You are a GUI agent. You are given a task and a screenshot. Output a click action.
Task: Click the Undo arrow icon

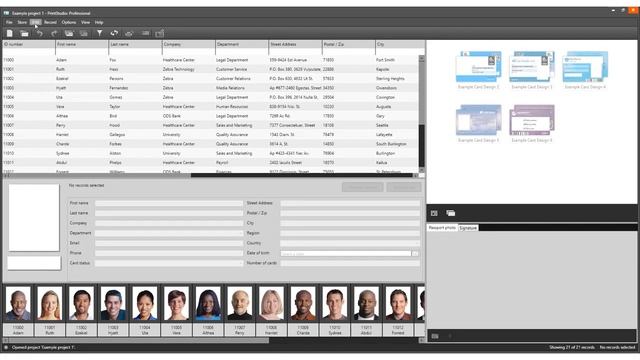click(40, 33)
